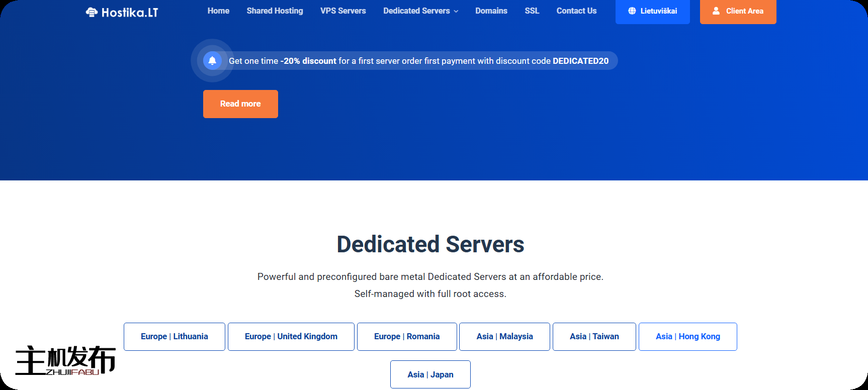Select the Europe | Lithuania tab
This screenshot has height=390, width=868.
pos(175,337)
